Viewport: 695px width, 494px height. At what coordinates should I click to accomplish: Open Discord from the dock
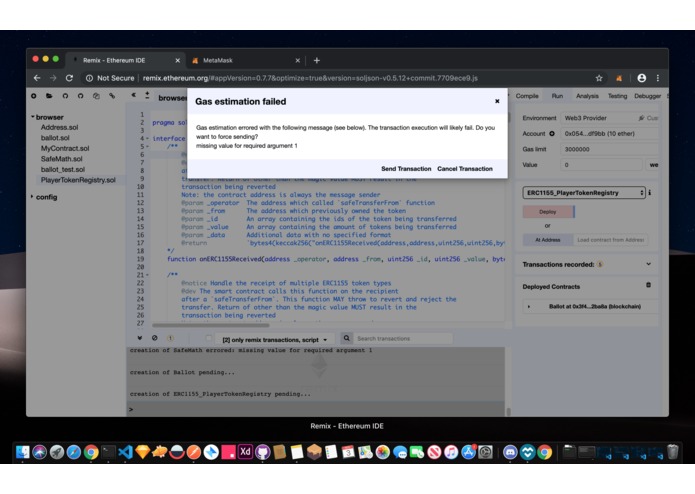pos(510,452)
